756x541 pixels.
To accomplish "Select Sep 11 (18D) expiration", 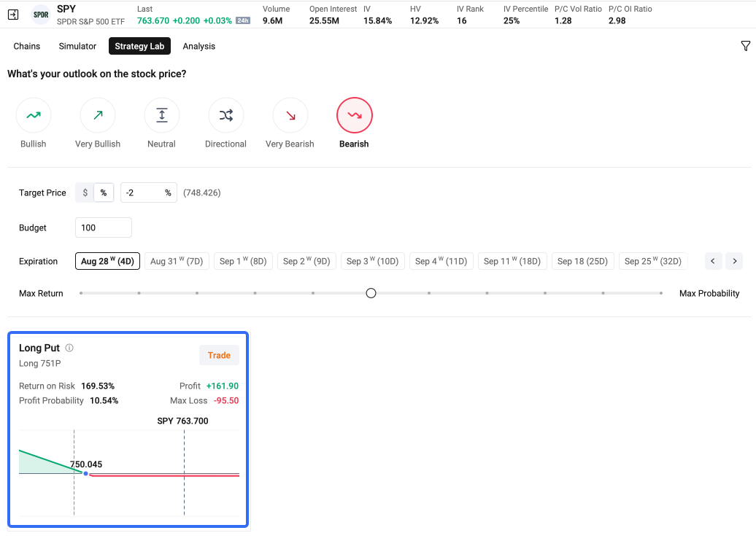I will (x=512, y=261).
